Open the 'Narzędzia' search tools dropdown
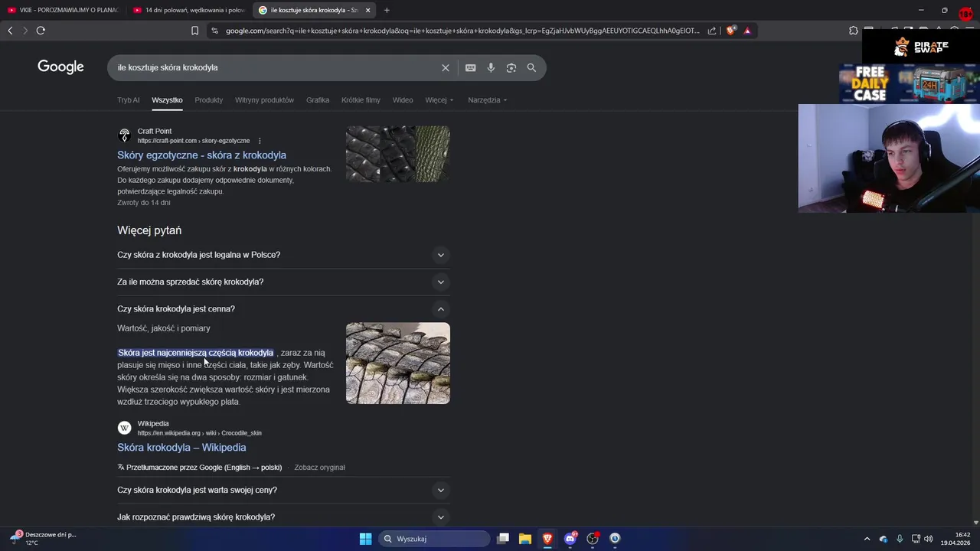The image size is (980, 551). point(488,100)
